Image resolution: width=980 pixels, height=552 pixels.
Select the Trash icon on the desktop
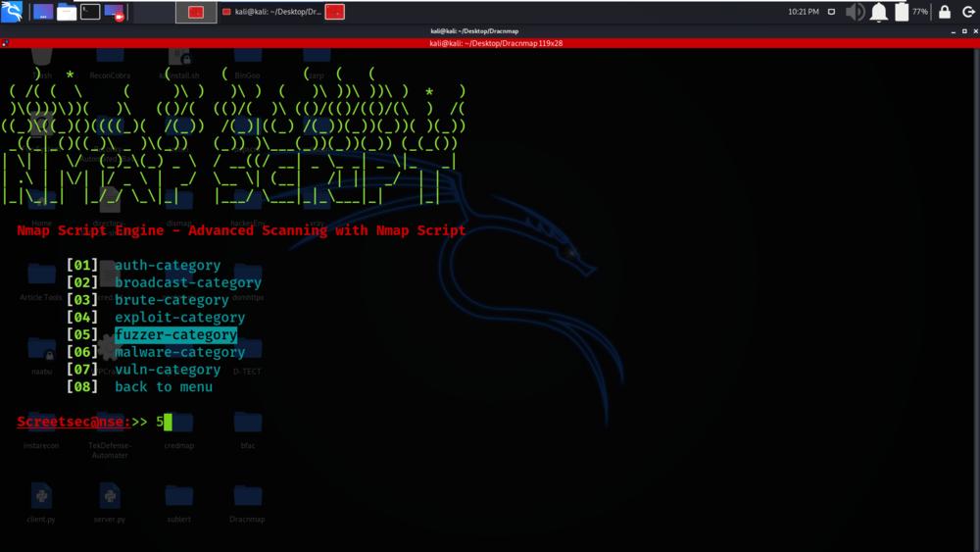[41, 63]
